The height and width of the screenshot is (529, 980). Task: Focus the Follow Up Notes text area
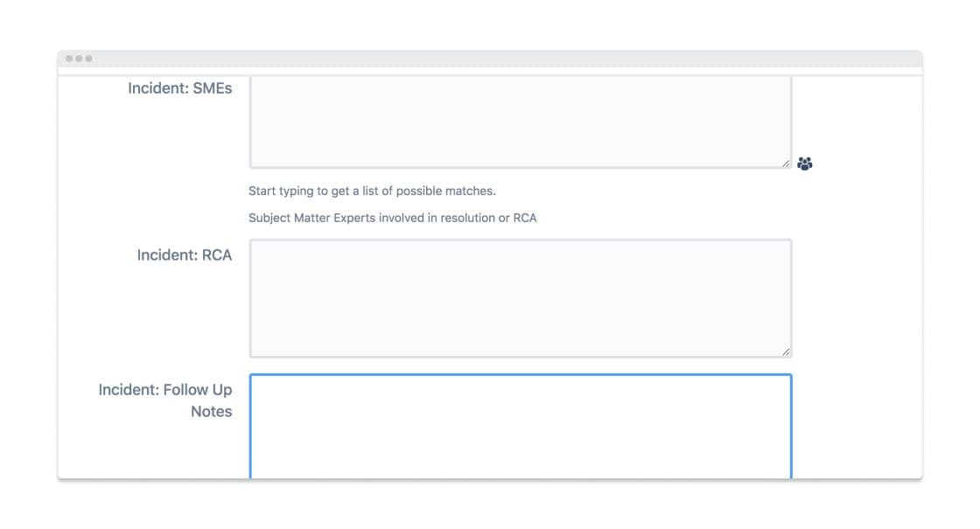pyautogui.click(x=520, y=428)
